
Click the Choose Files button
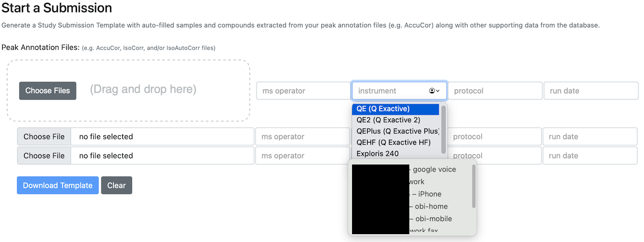point(48,91)
